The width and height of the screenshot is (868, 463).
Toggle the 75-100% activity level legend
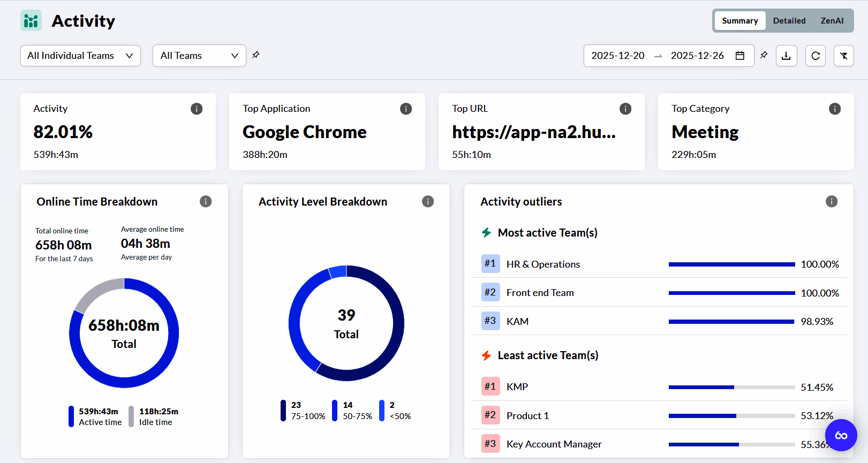pos(304,411)
